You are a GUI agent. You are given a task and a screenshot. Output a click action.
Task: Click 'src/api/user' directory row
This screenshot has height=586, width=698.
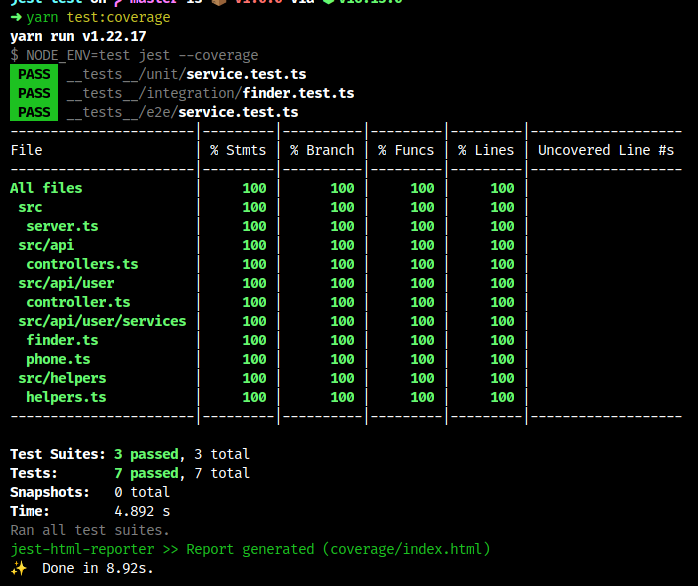click(x=66, y=283)
